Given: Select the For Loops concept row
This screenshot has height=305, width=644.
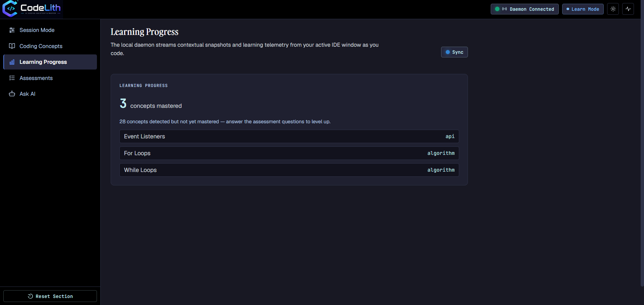Looking at the screenshot, I should pyautogui.click(x=289, y=153).
